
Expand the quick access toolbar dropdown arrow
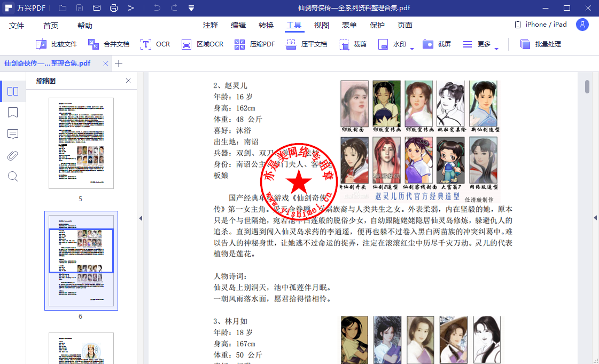pyautogui.click(x=191, y=9)
